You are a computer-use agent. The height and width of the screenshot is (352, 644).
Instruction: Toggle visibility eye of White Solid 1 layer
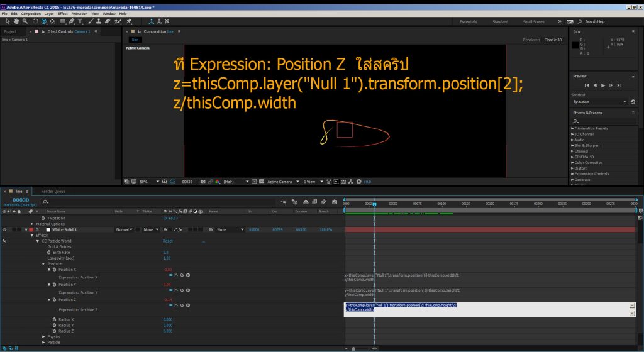coord(4,229)
